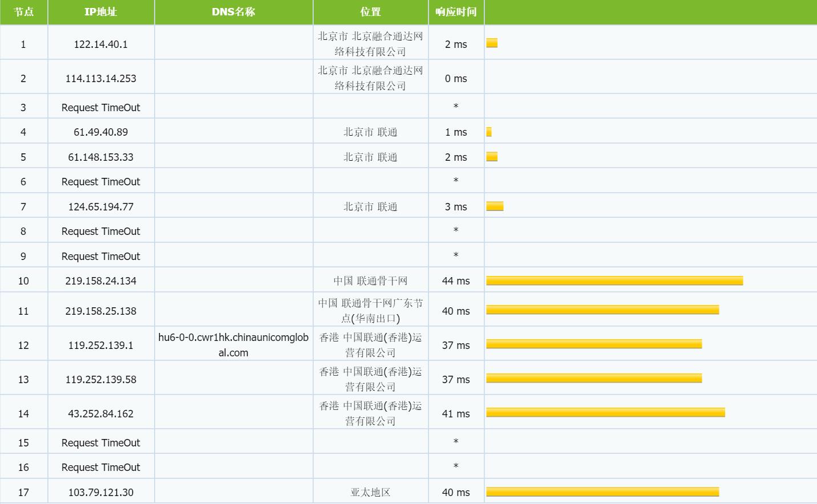Click the yellow latency bar for node 17
817x504 pixels.
click(602, 491)
